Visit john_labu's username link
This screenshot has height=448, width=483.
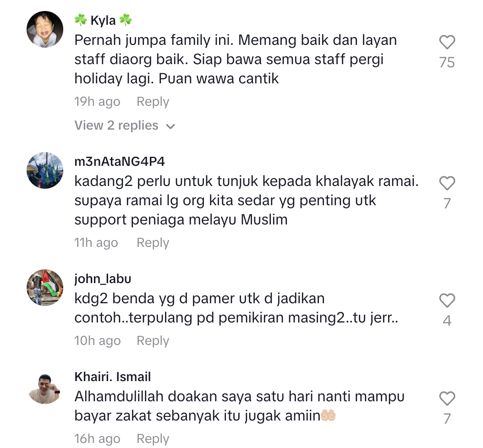103,279
